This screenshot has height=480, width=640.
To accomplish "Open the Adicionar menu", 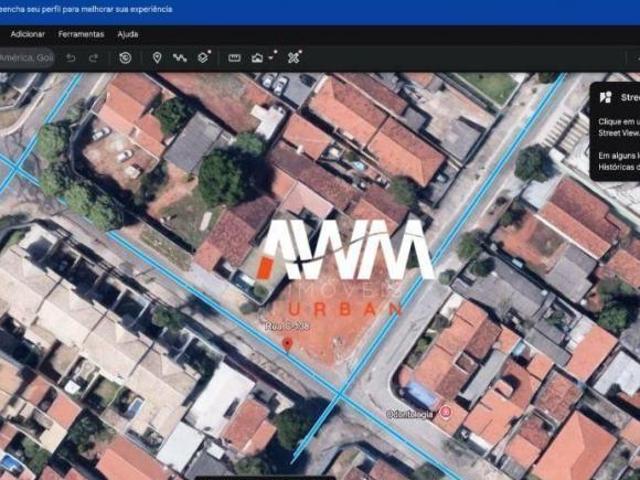I will [x=28, y=34].
